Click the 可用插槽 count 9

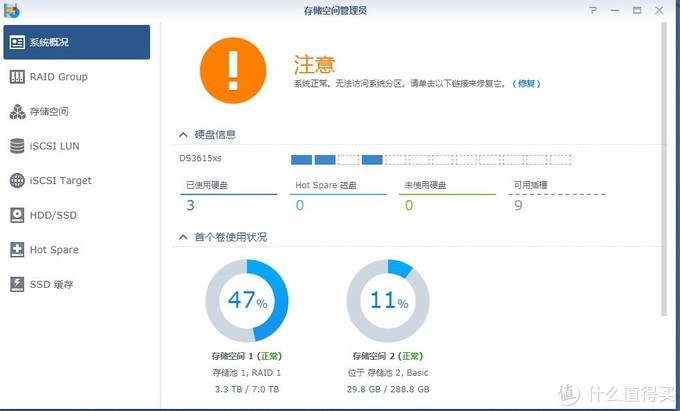click(x=518, y=205)
